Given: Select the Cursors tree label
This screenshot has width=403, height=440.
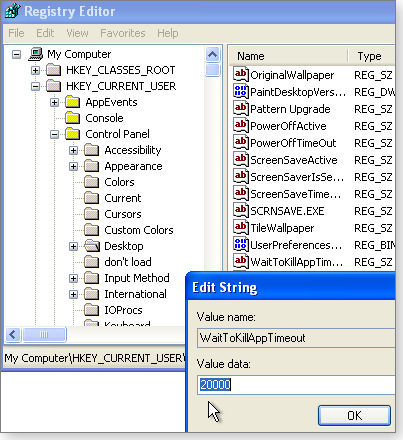Looking at the screenshot, I should click(123, 214).
